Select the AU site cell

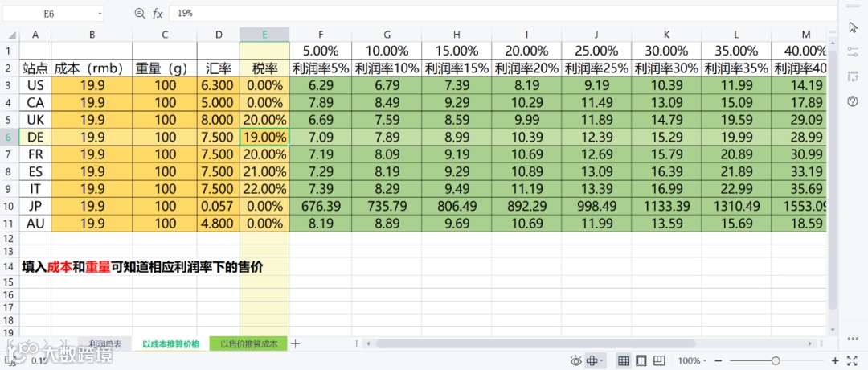(35, 224)
